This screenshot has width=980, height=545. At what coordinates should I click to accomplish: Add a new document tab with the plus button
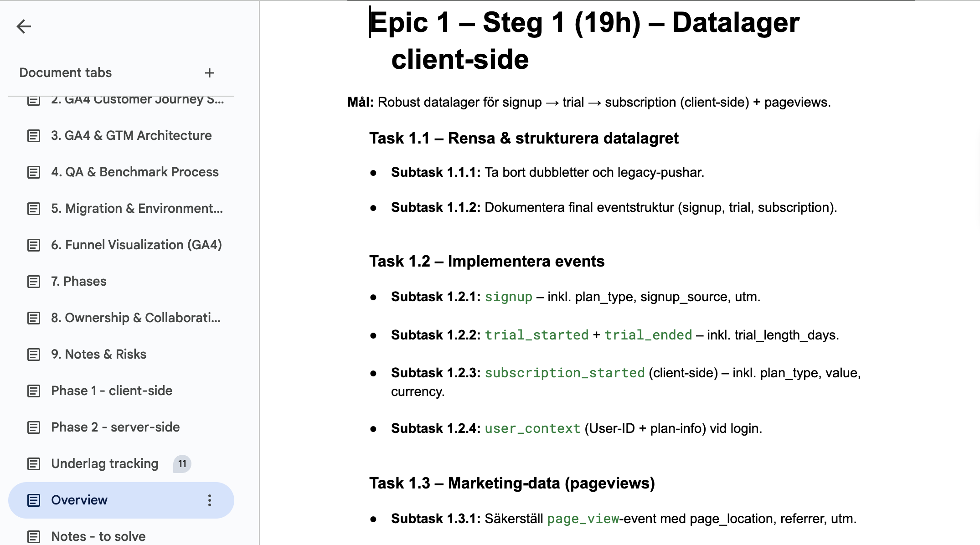[210, 72]
